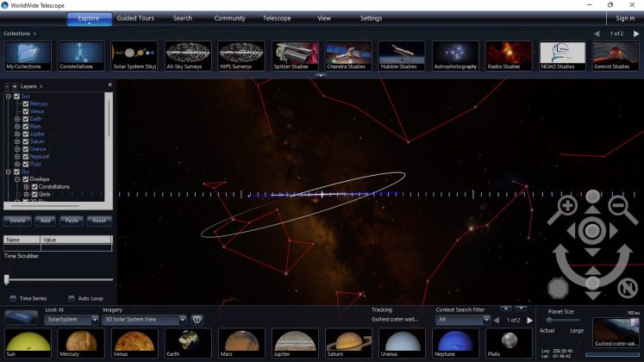
Task: Pan the view left with the arrow
Action: coord(572,231)
